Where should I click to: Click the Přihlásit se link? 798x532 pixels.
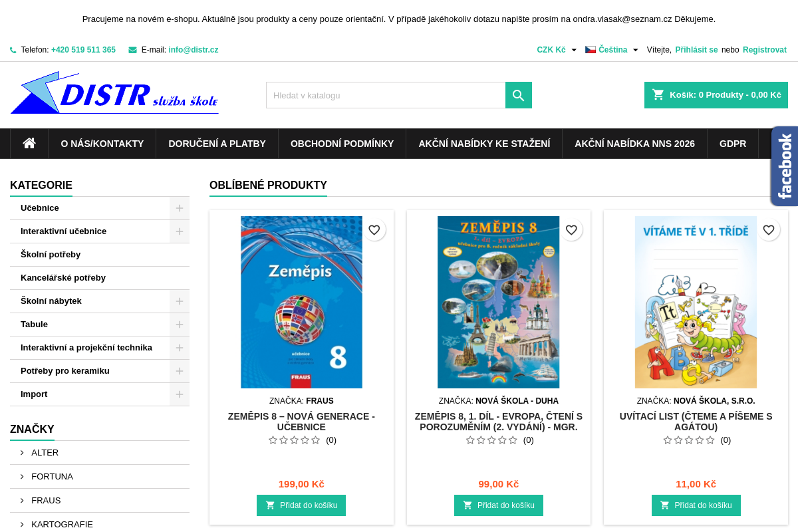point(696,50)
